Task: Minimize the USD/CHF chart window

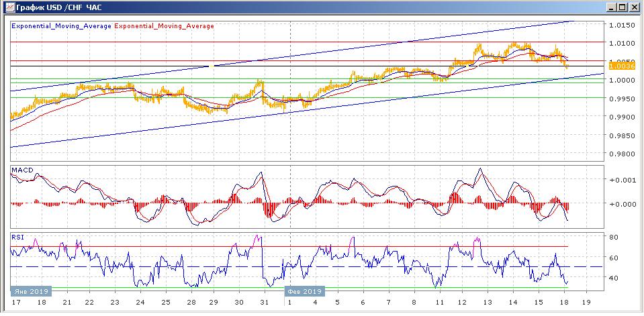Action: 612,7
